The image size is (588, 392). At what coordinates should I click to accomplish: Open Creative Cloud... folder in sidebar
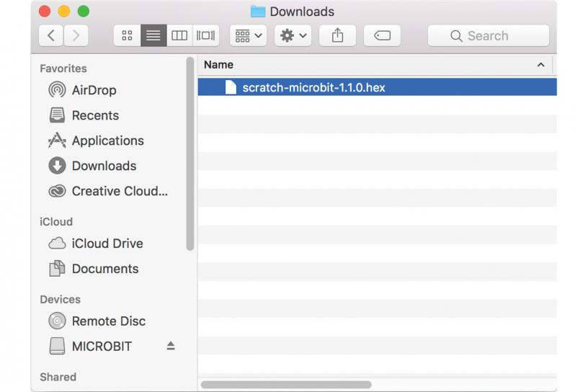pyautogui.click(x=120, y=191)
